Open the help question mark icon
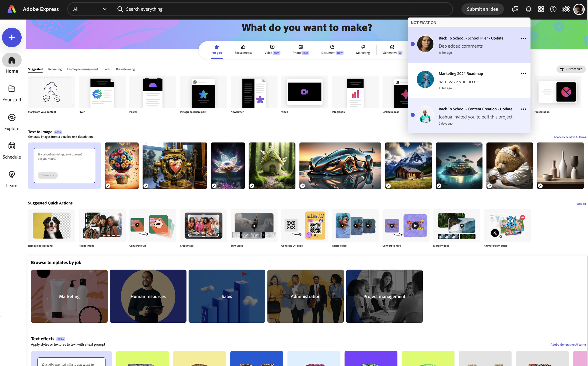Image resolution: width=588 pixels, height=366 pixels. coord(553,9)
